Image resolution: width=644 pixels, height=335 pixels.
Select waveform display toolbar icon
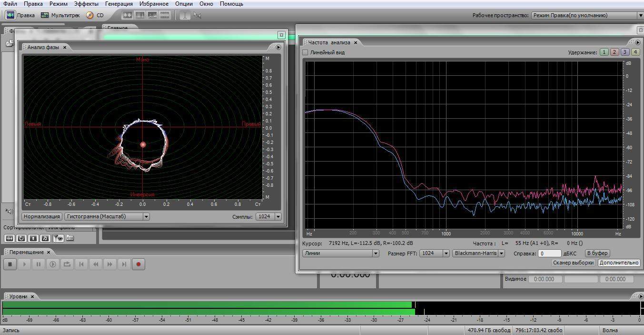(x=127, y=15)
